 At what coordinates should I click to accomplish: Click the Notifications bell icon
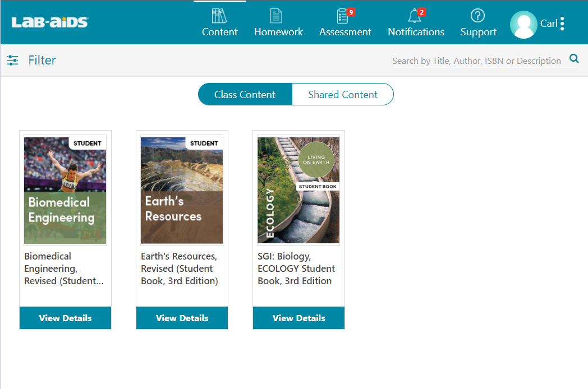[x=415, y=16]
